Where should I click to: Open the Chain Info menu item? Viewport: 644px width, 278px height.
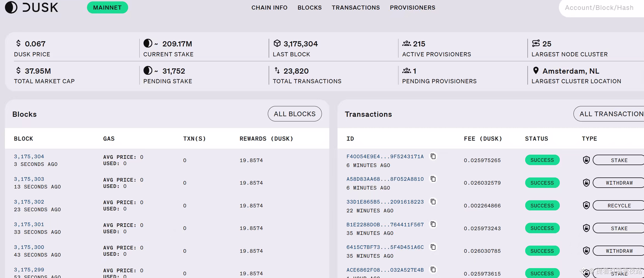[x=269, y=8]
